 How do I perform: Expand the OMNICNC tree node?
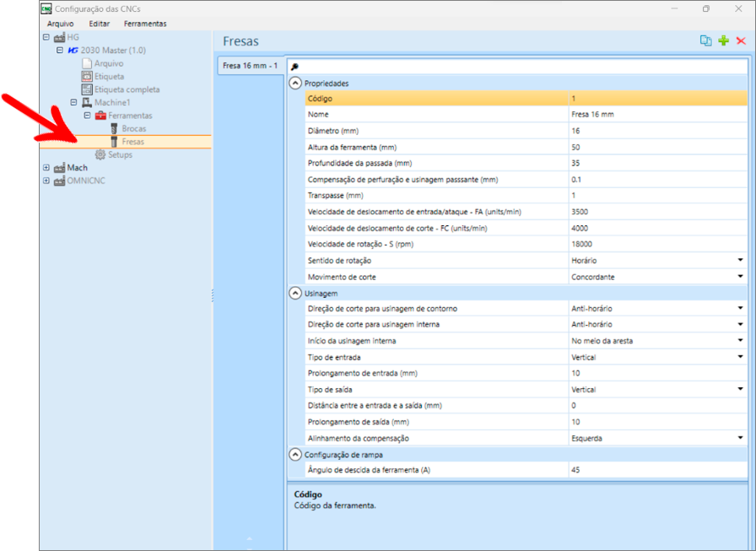point(46,181)
